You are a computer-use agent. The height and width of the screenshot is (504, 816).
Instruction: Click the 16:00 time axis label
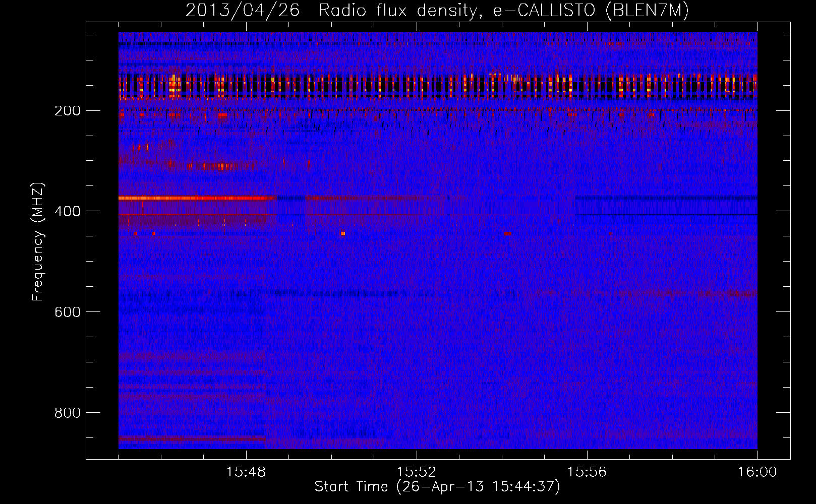[x=757, y=472]
